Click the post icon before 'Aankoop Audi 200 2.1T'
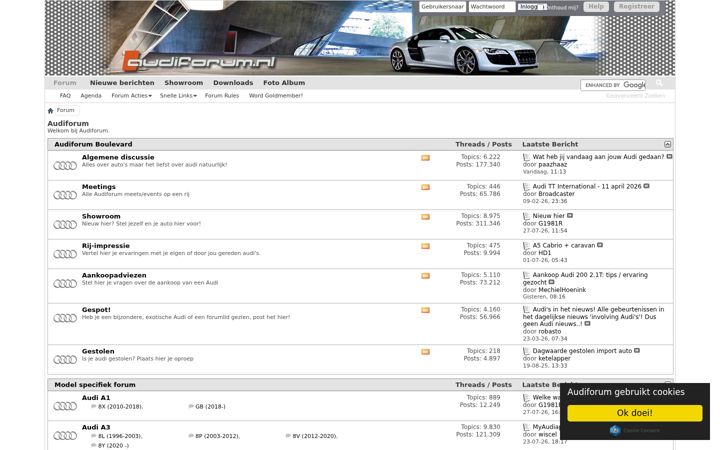720x450 pixels. pyautogui.click(x=526, y=275)
